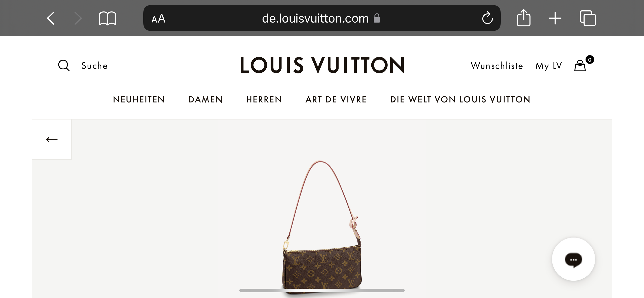The width and height of the screenshot is (644, 298).
Task: Open the Wunschliste link
Action: 497,66
